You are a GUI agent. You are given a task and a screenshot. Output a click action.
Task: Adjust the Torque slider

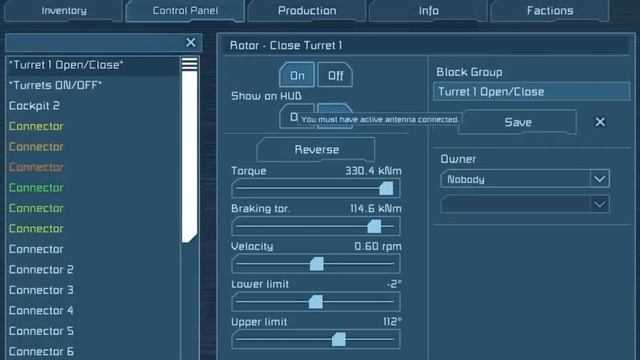(316, 188)
